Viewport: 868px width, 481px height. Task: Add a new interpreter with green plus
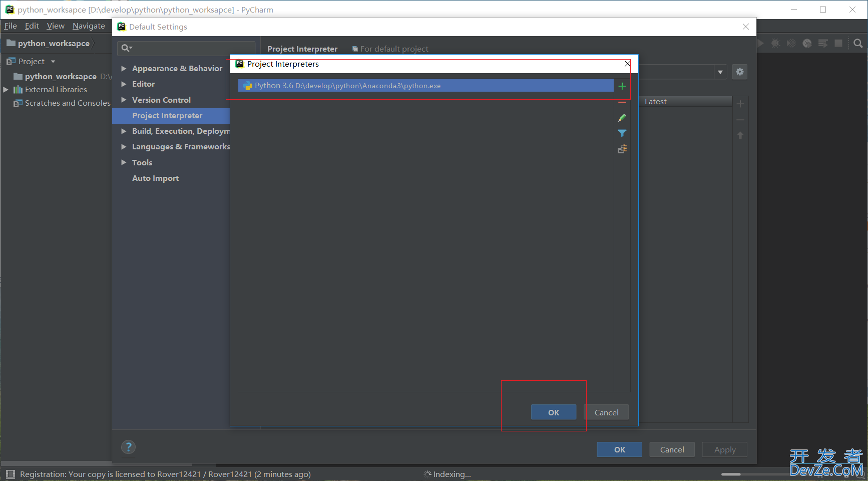click(x=622, y=86)
